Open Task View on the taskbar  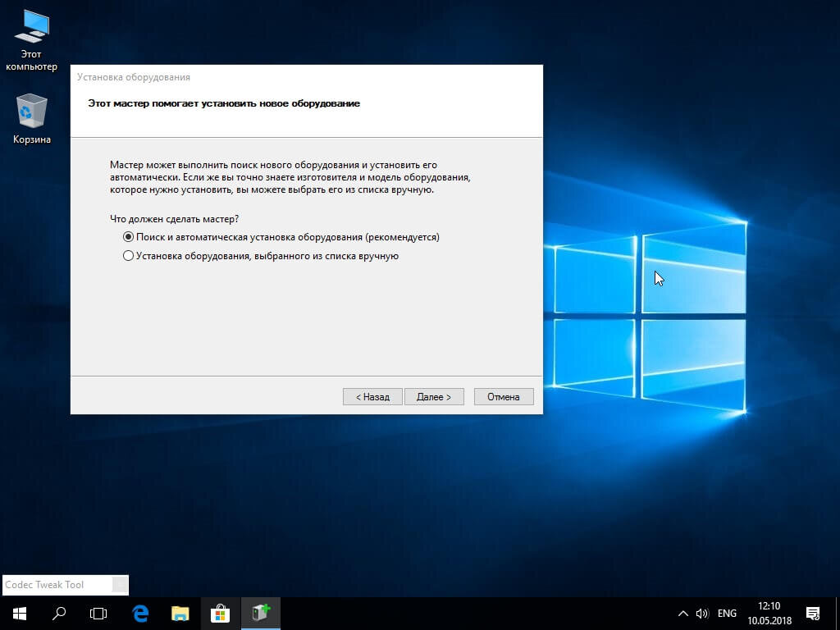tap(98, 614)
